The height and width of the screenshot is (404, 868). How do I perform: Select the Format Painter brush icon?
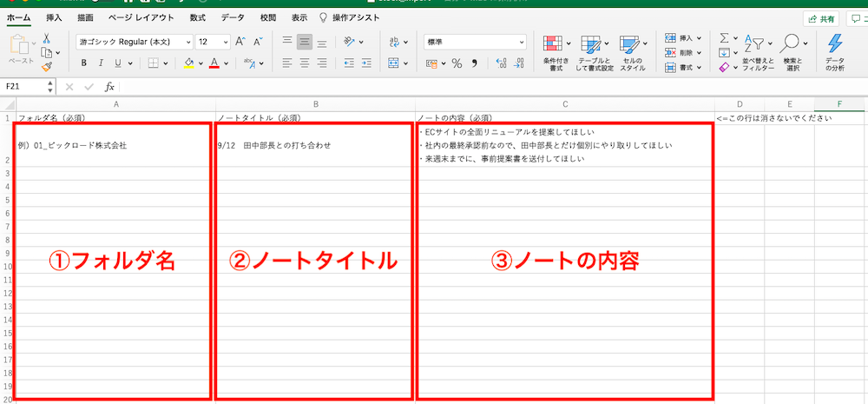(47, 66)
